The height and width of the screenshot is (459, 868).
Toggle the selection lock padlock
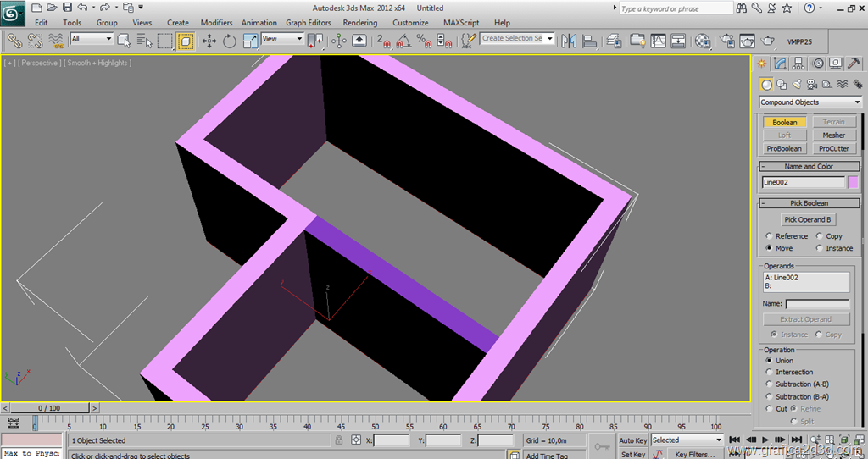338,440
